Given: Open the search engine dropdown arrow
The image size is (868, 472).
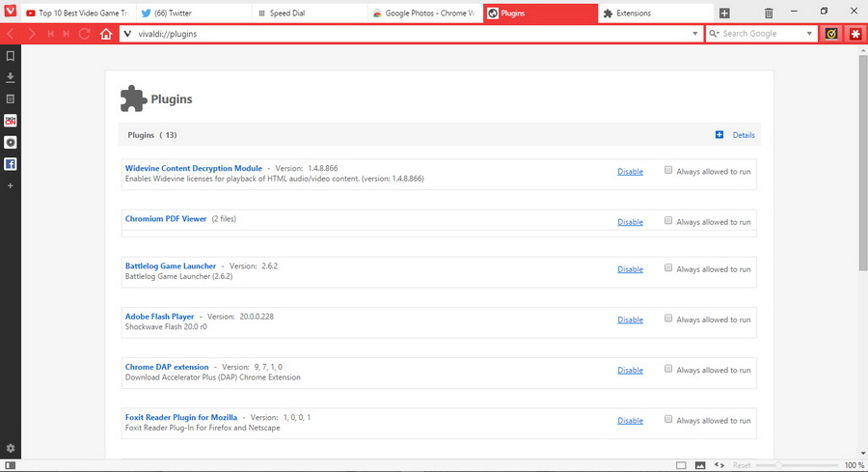Looking at the screenshot, I should click(x=809, y=34).
